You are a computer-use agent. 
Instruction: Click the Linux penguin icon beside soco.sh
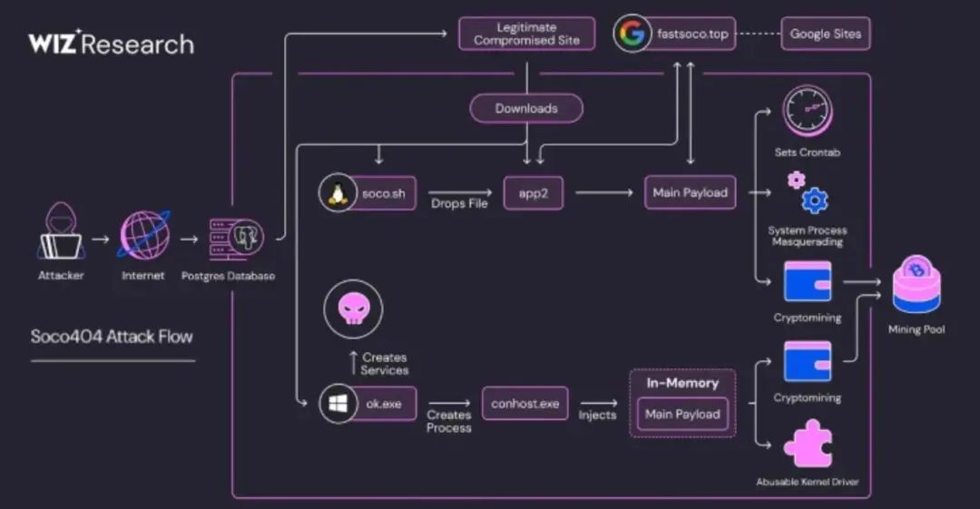coord(338,192)
